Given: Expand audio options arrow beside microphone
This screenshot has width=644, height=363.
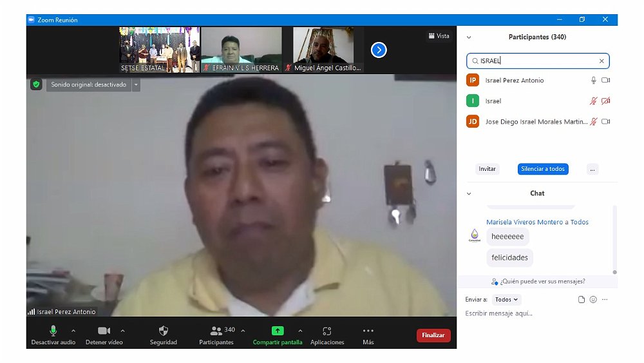Looking at the screenshot, I should tap(73, 331).
